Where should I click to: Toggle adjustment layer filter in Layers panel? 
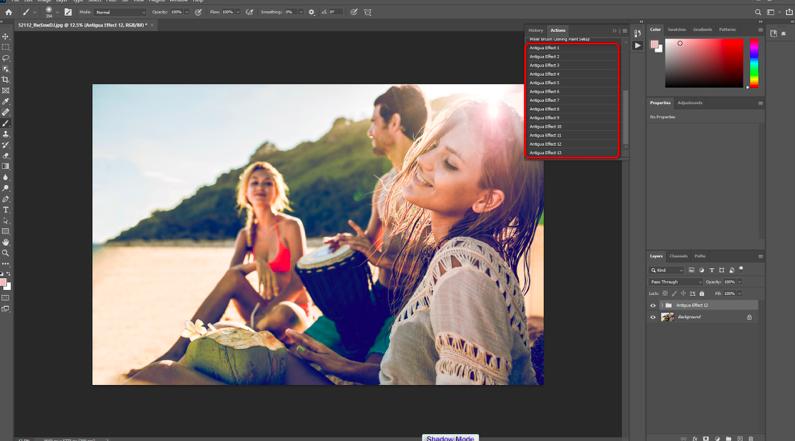tap(701, 270)
